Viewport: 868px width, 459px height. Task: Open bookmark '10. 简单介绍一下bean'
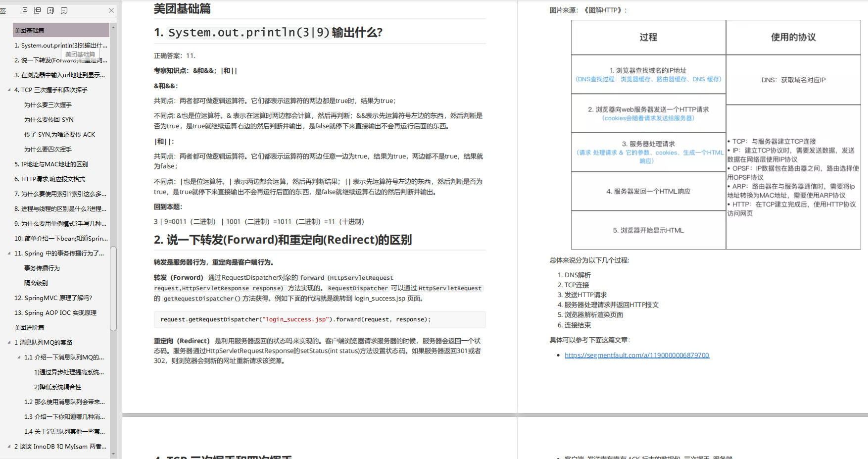click(61, 239)
